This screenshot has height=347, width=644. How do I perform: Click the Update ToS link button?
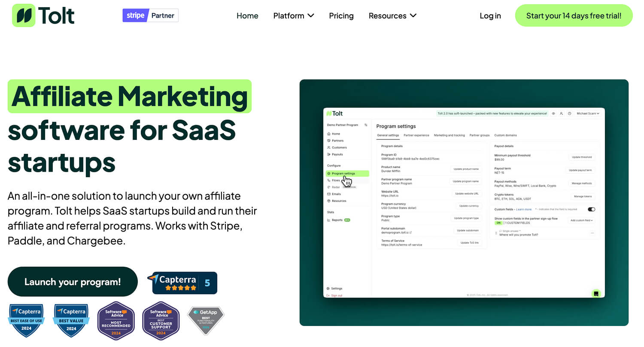click(469, 243)
